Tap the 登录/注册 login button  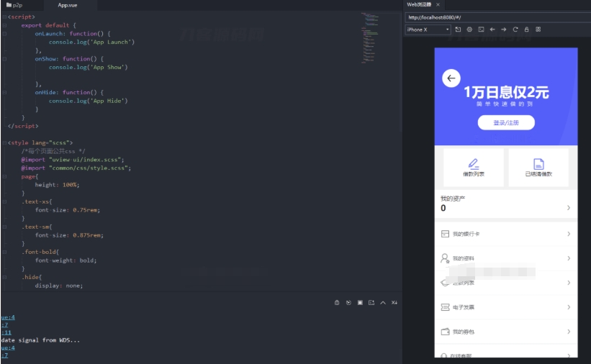(x=506, y=122)
